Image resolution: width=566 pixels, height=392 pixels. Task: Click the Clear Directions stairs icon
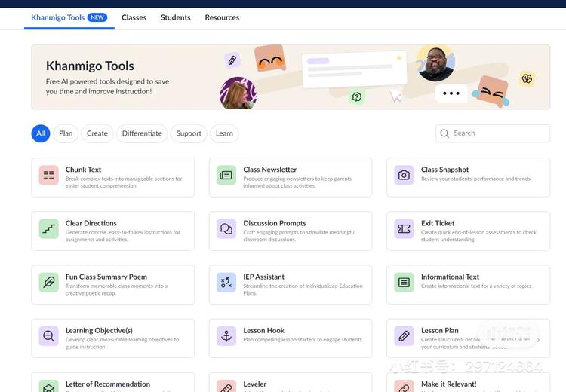tap(49, 228)
